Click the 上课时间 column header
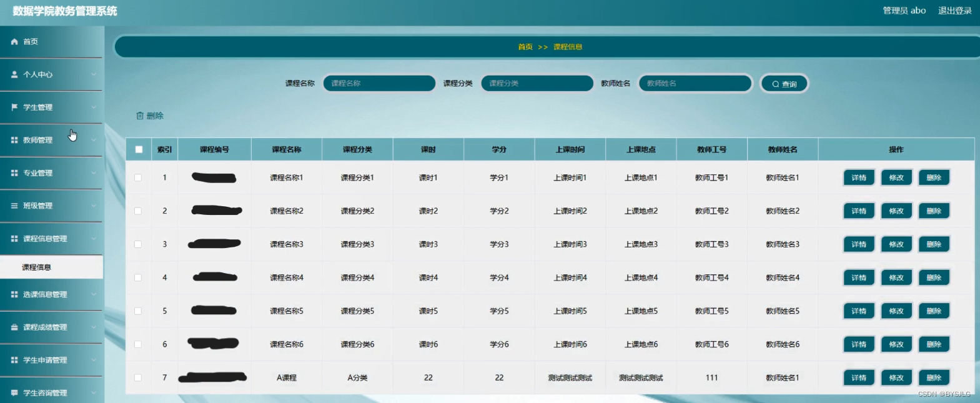Image resolution: width=980 pixels, height=403 pixels. pyautogui.click(x=570, y=149)
